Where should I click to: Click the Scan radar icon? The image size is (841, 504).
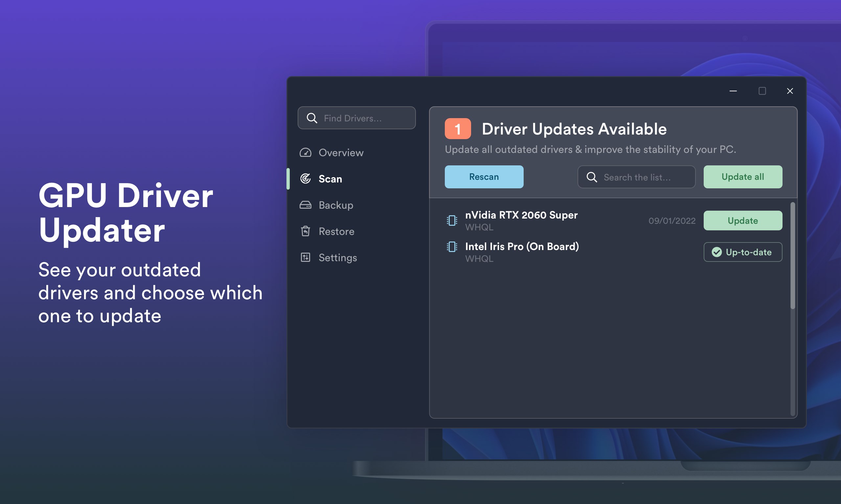(x=305, y=178)
